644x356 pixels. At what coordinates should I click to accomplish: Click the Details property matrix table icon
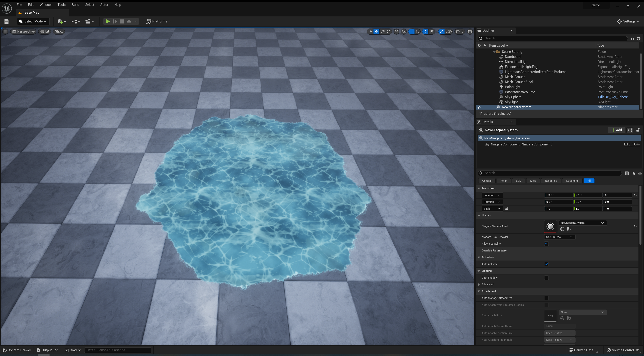click(x=627, y=173)
